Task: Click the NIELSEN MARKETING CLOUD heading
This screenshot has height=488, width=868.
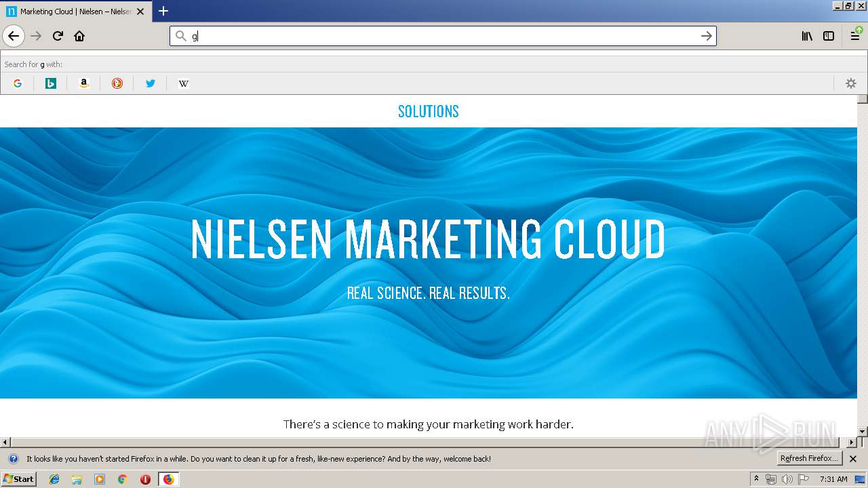Action: [429, 239]
